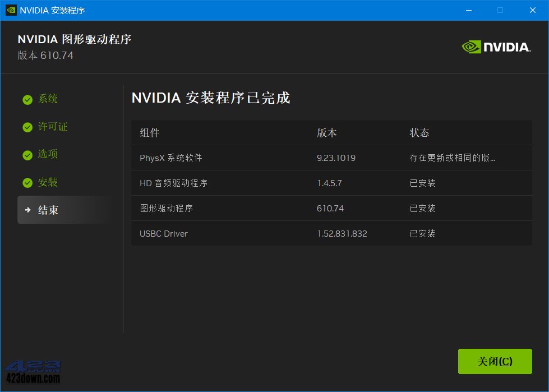Select the 安装 step in the sidebar
Screen dimensions: 549x392
(x=48, y=182)
